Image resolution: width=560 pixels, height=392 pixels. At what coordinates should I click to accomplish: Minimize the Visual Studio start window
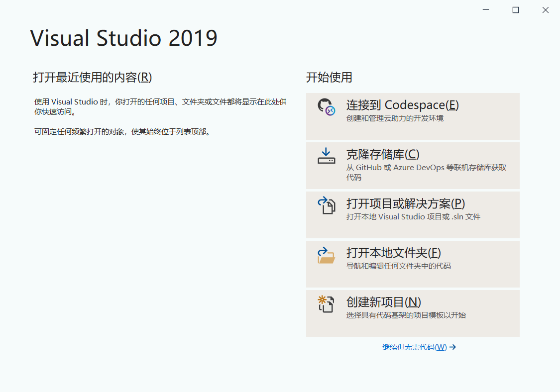tap(486, 10)
